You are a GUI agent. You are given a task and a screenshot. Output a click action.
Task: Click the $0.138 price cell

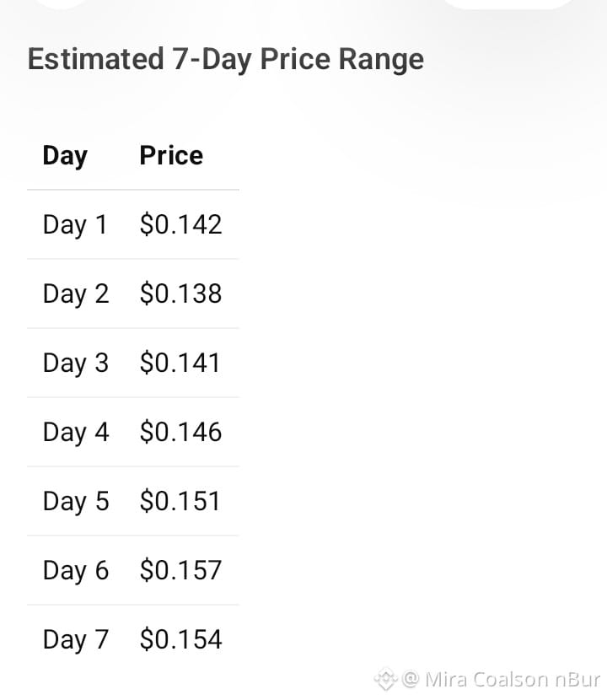[x=180, y=293]
